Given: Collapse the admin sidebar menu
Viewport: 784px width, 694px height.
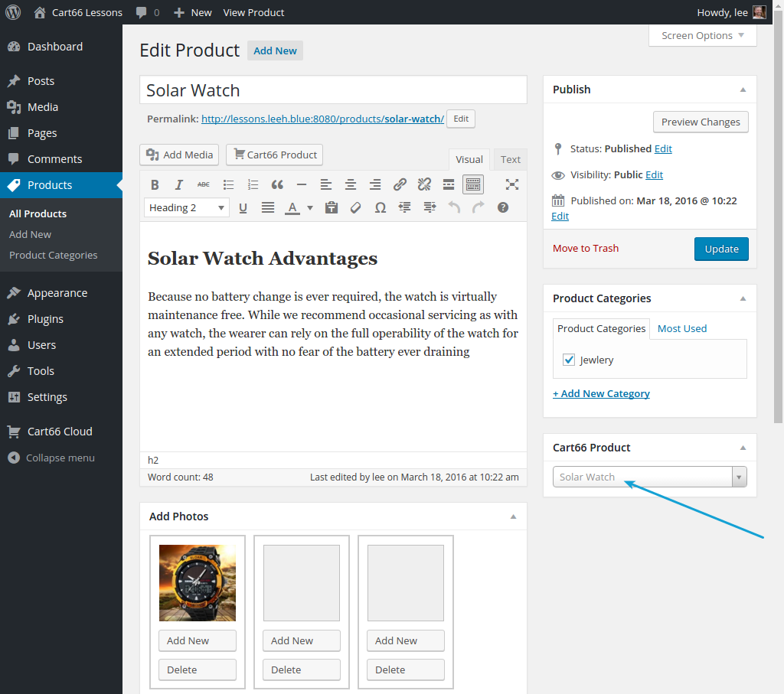Looking at the screenshot, I should [51, 458].
